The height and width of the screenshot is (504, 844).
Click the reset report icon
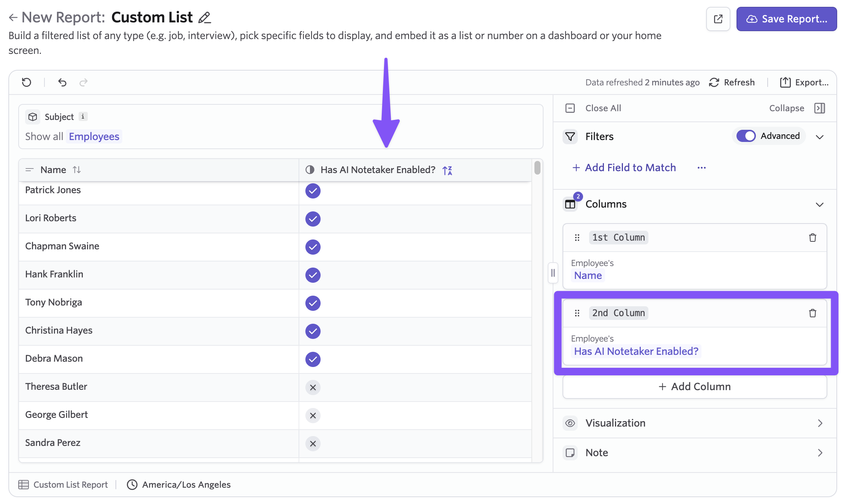click(x=27, y=82)
